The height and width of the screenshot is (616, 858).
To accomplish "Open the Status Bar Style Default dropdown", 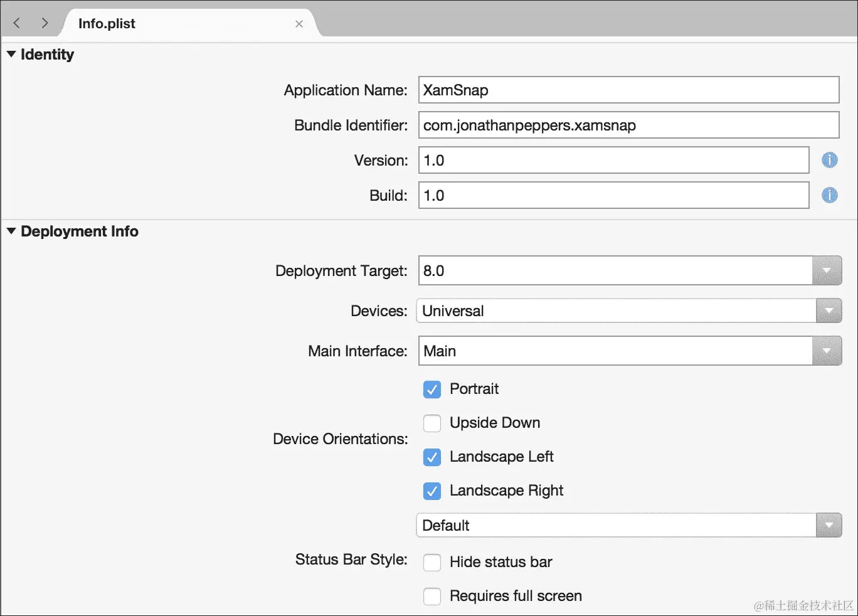I will coord(829,525).
